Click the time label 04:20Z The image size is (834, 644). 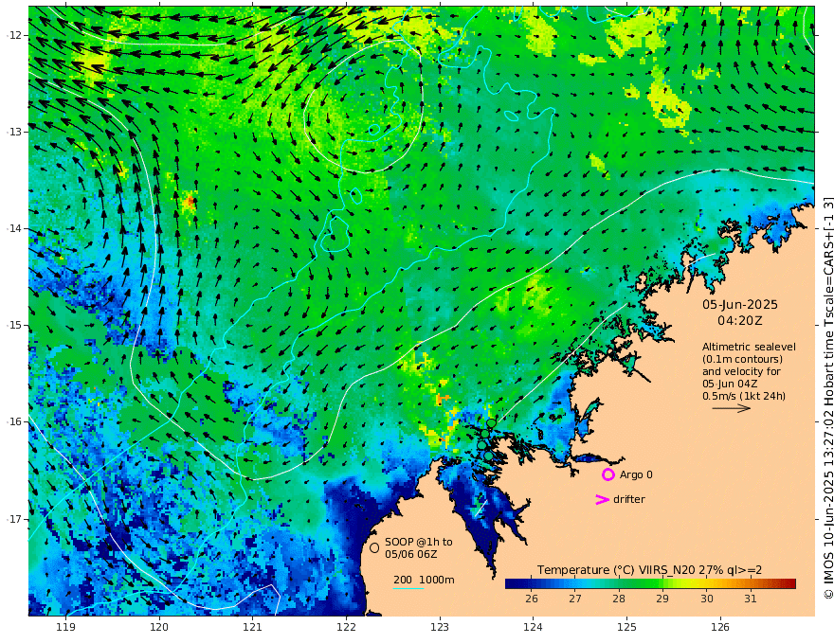(740, 321)
